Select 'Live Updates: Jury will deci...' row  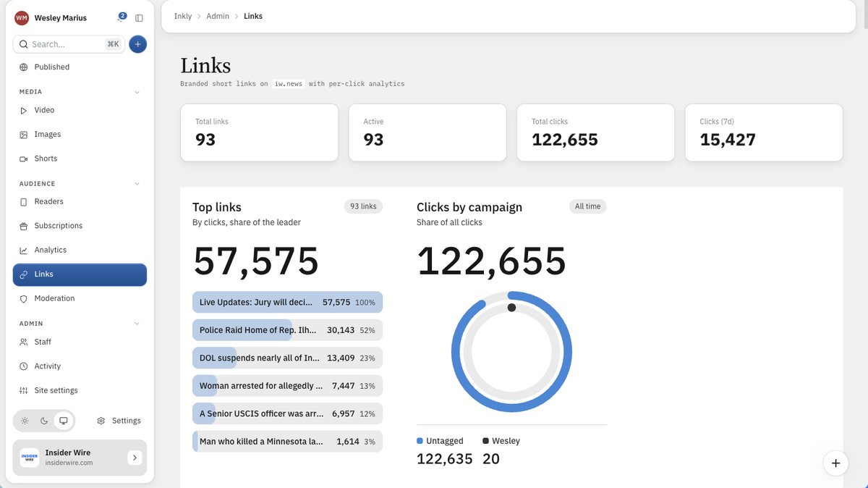(287, 303)
